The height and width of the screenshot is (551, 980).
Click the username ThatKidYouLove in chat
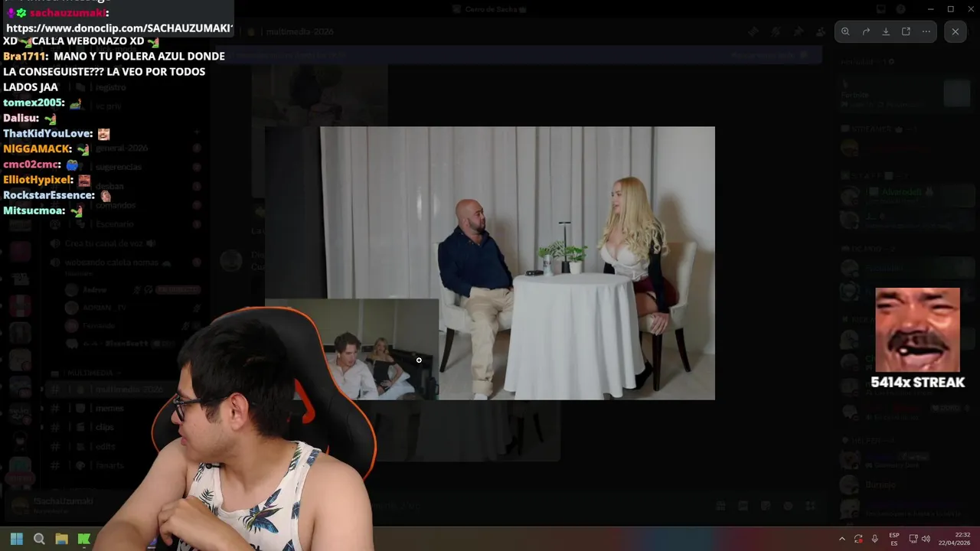(46, 134)
